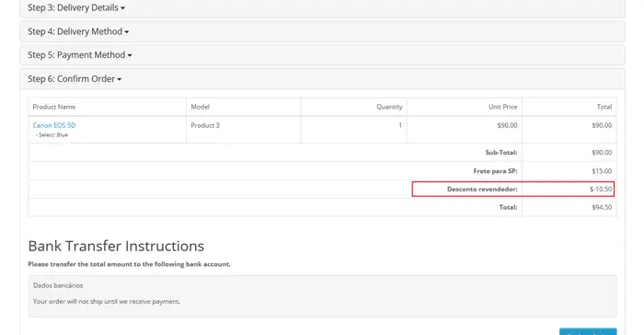Image resolution: width=644 pixels, height=335 pixels.
Task: Click the Quantity column header
Action: [389, 107]
